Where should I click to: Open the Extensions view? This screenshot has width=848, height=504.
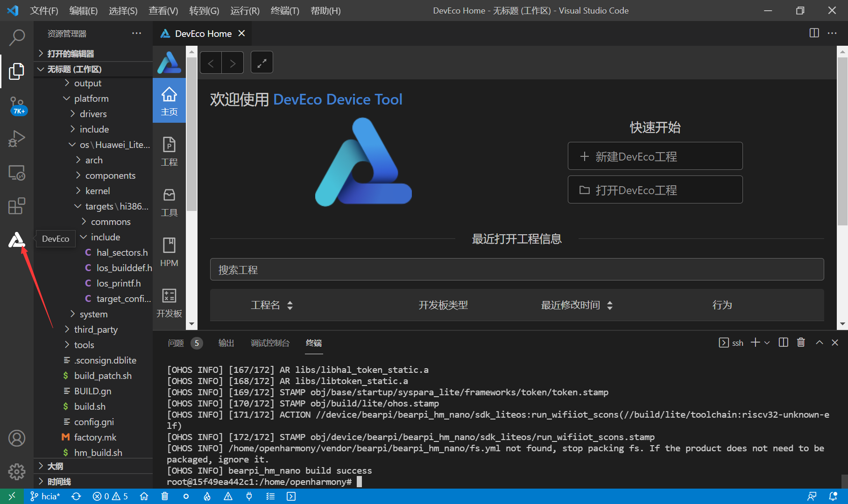17,206
